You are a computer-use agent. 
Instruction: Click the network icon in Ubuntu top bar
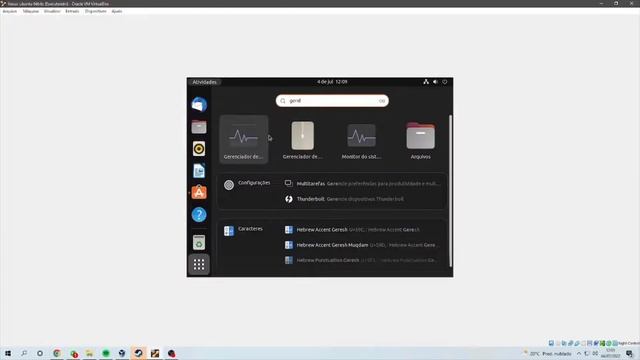coord(426,82)
